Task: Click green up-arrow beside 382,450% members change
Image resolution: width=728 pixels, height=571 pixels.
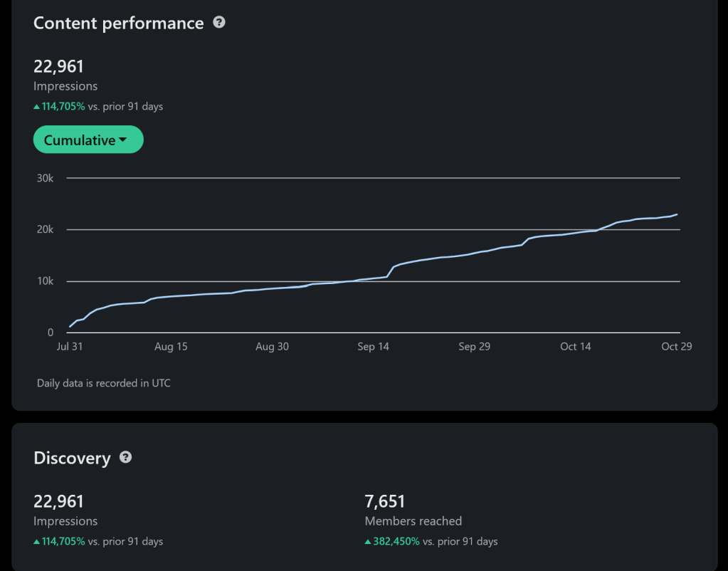Action: (x=368, y=542)
